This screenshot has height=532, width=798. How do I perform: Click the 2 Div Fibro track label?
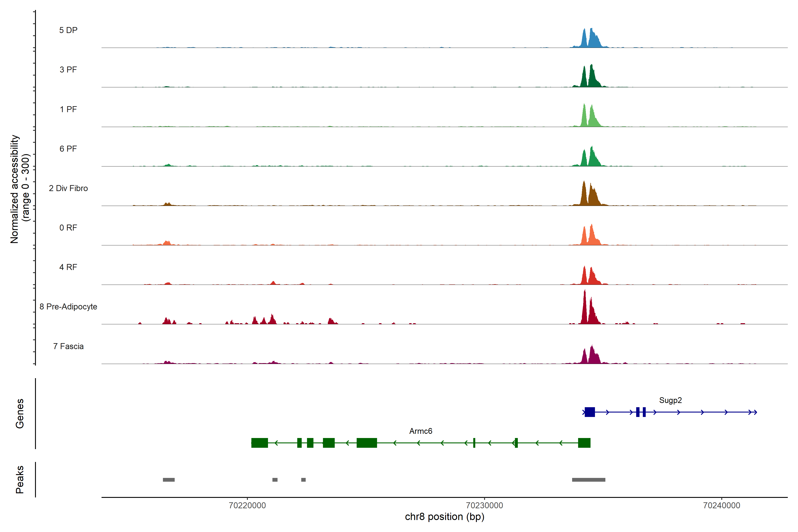pos(68,188)
